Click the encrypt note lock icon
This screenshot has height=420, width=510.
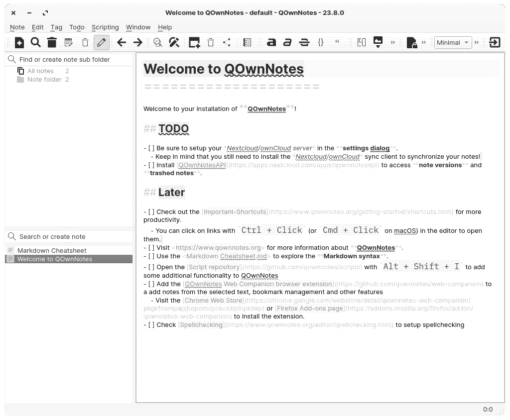point(412,43)
